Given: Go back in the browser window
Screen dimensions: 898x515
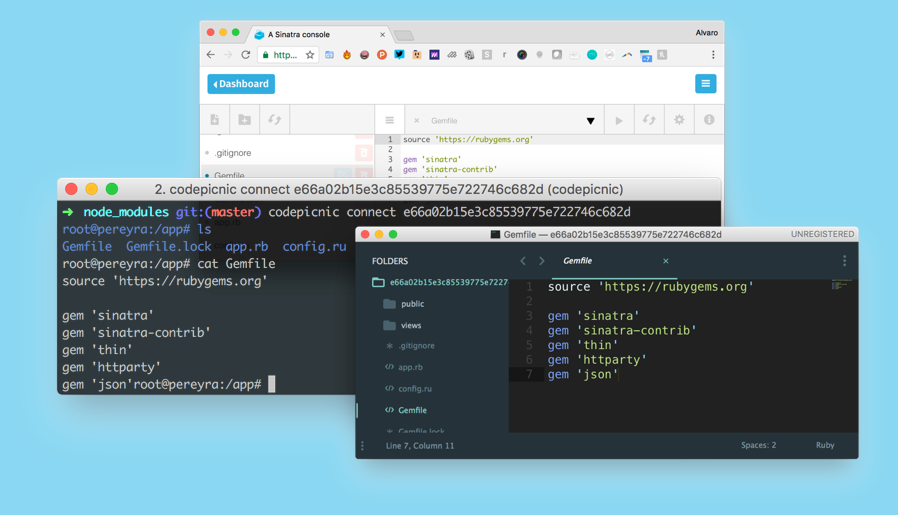Looking at the screenshot, I should 211,55.
